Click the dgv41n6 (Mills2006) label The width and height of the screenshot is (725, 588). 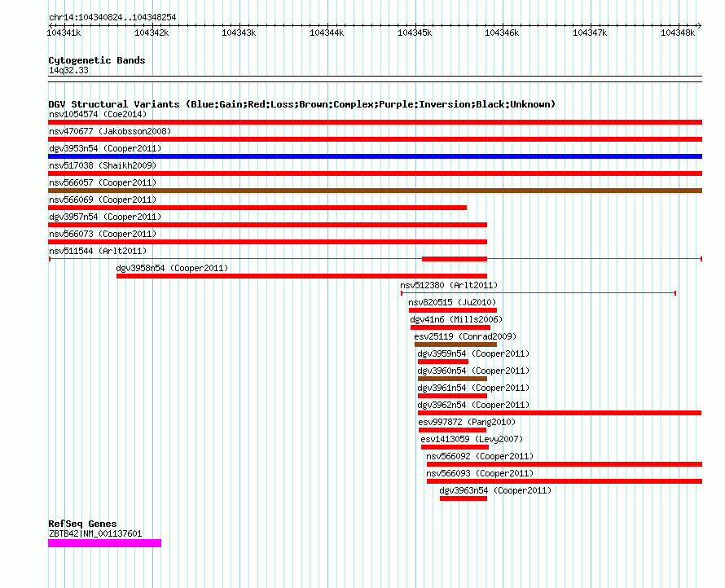pyautogui.click(x=456, y=319)
